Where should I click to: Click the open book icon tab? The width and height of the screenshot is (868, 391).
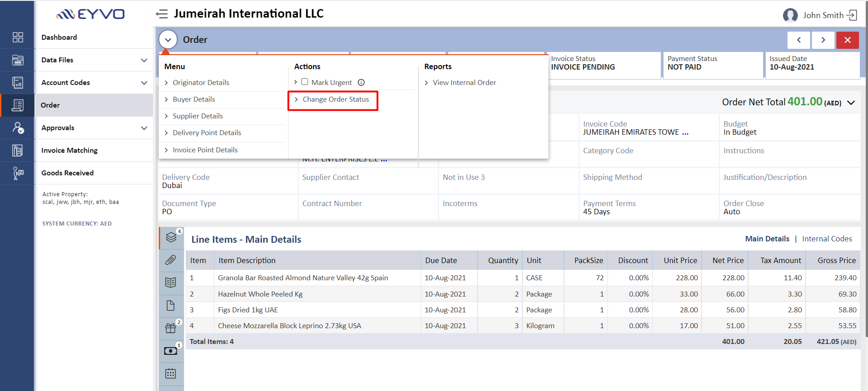coord(171,283)
